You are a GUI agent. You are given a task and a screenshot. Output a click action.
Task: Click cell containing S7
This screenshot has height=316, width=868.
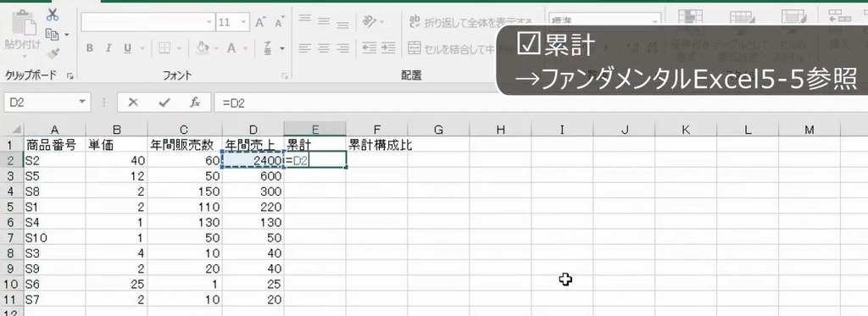(x=54, y=300)
